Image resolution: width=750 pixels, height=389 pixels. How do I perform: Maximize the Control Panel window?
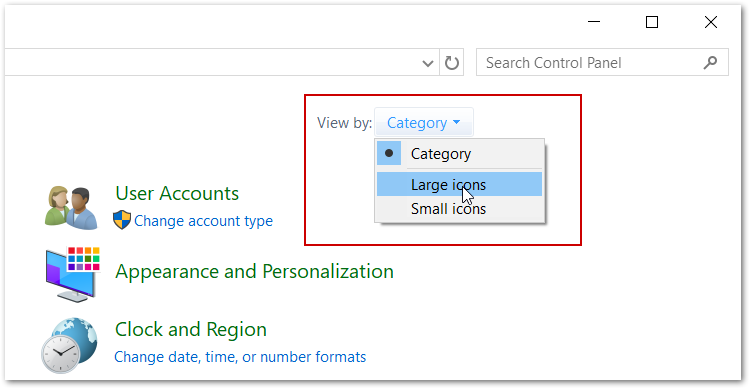(x=652, y=22)
